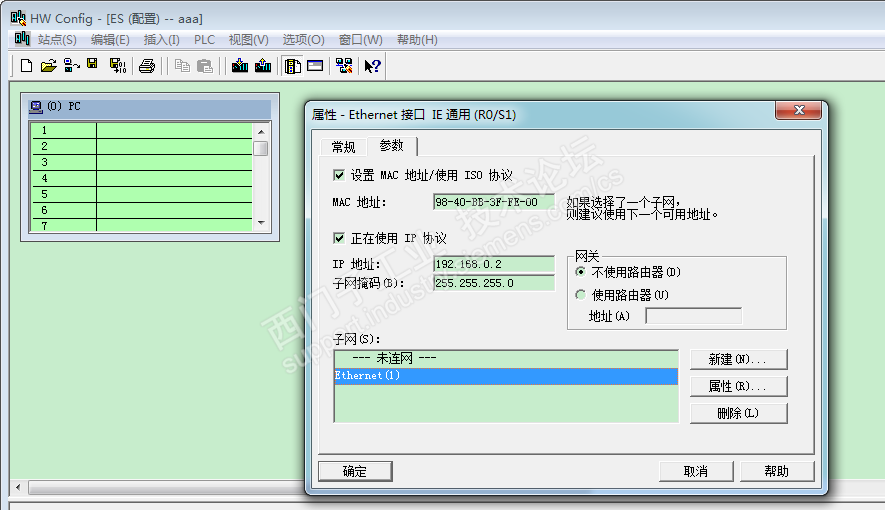The width and height of the screenshot is (885, 510).
Task: Click the context Help arrow icon
Action: tap(373, 66)
